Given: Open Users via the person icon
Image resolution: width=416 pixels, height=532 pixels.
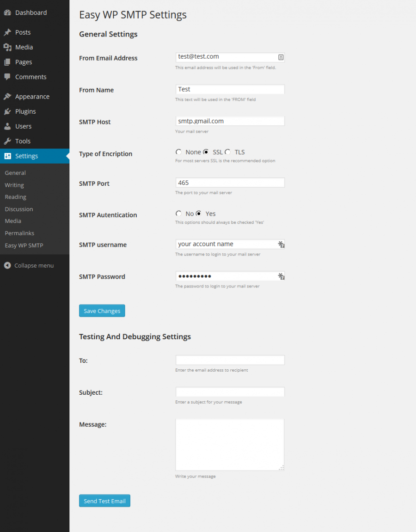Looking at the screenshot, I should point(8,126).
